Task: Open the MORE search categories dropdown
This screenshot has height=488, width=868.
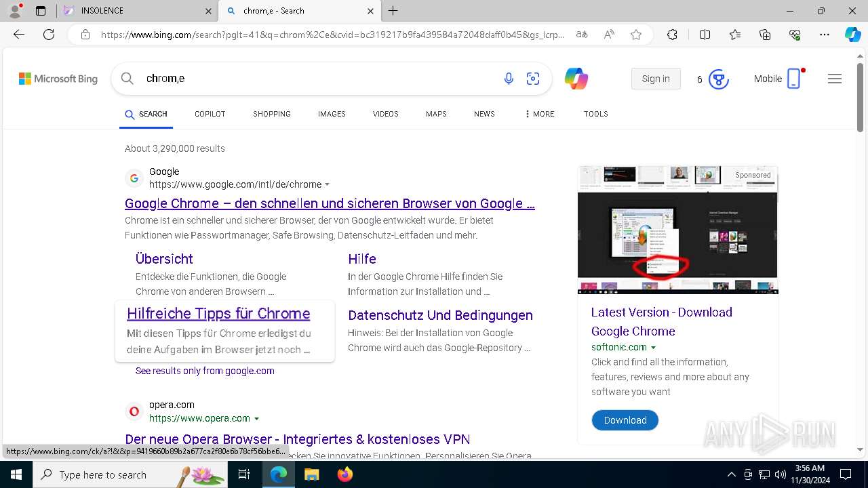Action: (x=540, y=114)
